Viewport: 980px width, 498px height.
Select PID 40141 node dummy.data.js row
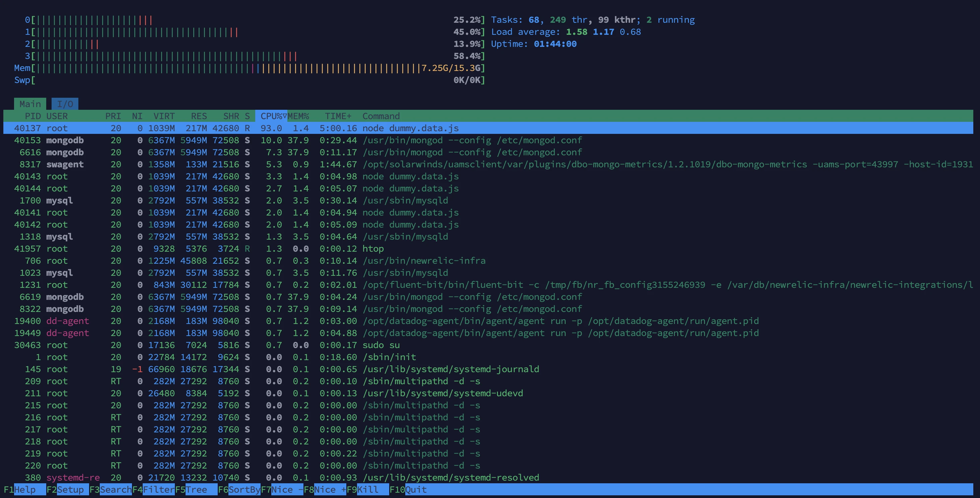click(488, 213)
